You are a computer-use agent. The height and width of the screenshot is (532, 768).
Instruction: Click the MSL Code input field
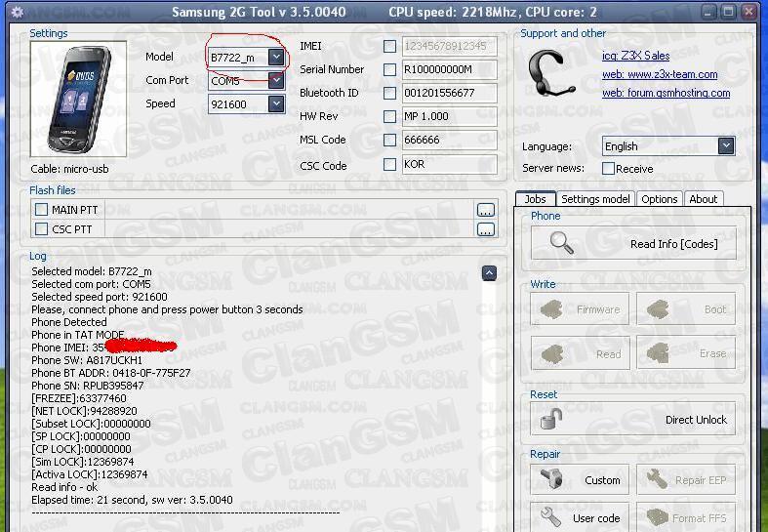(x=449, y=140)
